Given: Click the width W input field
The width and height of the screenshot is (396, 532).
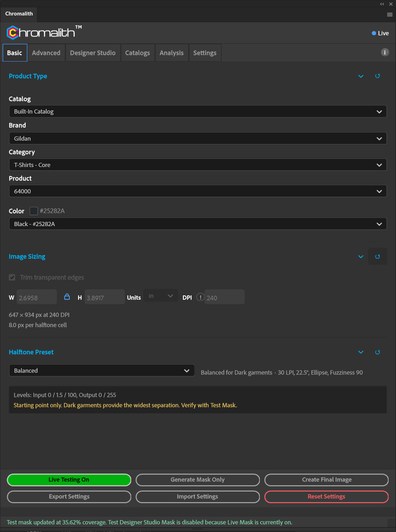Looking at the screenshot, I should tap(37, 297).
